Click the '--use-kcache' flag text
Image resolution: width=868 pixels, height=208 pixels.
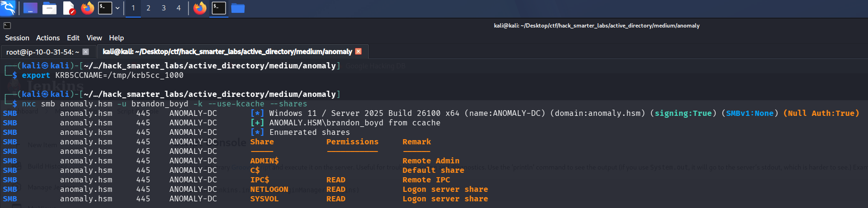(x=236, y=104)
